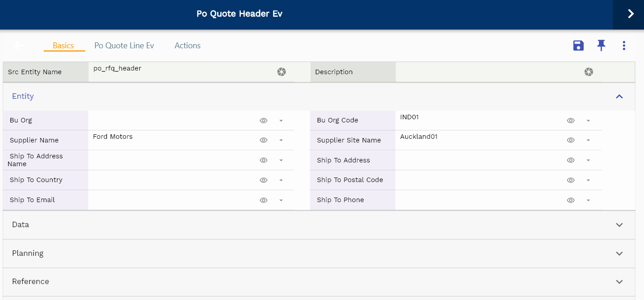Click the right chevron in header bar

tap(630, 14)
